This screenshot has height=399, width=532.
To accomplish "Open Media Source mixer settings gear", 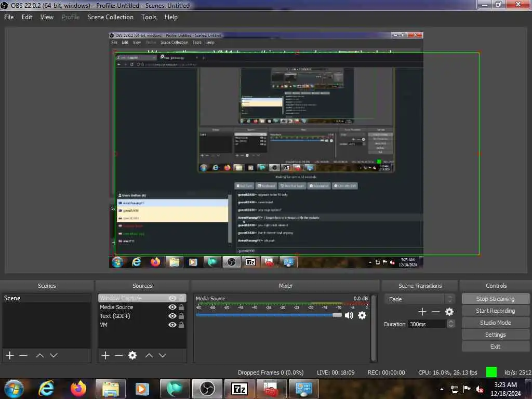I will pyautogui.click(x=362, y=315).
